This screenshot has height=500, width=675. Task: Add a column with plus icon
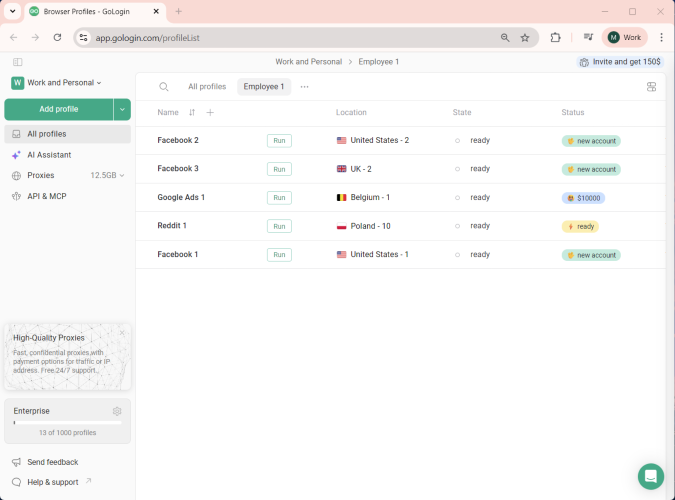pos(210,112)
